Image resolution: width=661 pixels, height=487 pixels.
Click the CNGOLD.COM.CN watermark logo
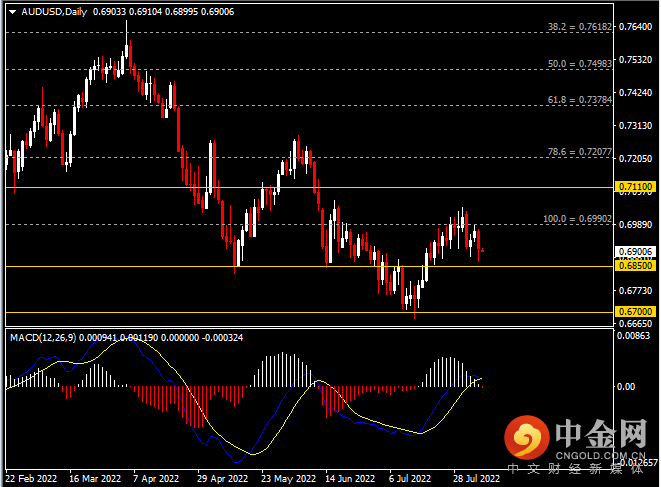coord(575,441)
